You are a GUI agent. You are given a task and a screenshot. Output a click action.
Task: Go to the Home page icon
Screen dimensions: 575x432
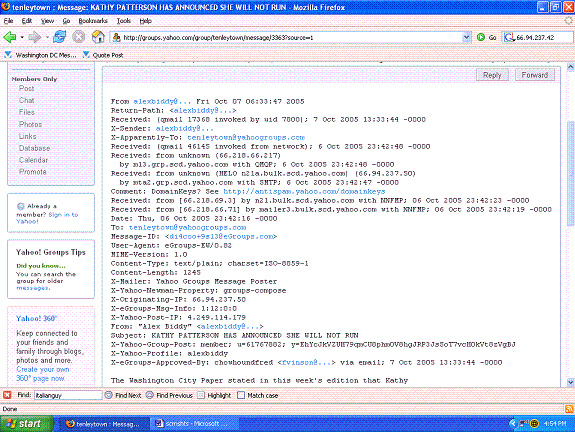coord(98,37)
